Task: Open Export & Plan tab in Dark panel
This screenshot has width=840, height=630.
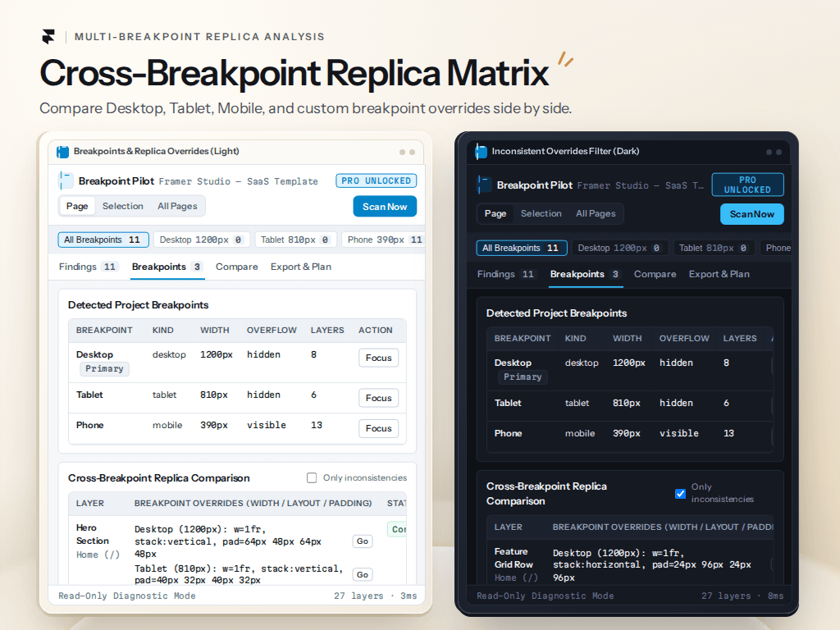Action: [x=719, y=274]
